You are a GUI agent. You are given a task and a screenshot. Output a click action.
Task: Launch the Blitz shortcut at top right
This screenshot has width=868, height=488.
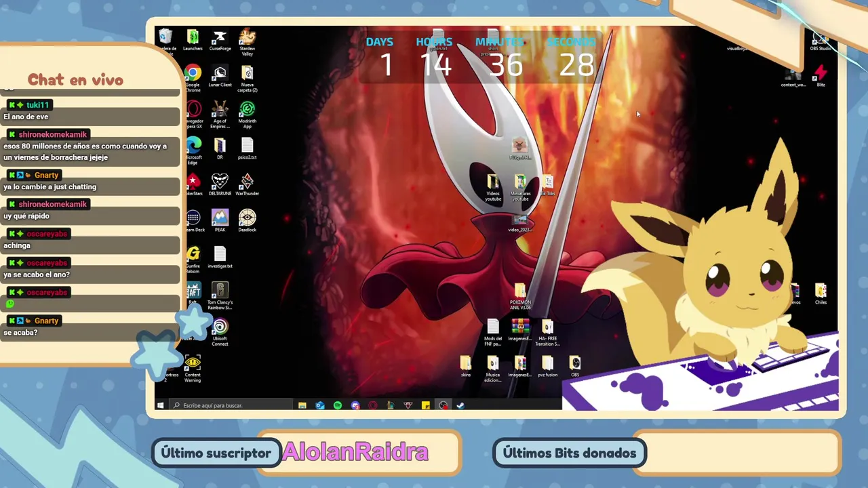[x=821, y=76]
